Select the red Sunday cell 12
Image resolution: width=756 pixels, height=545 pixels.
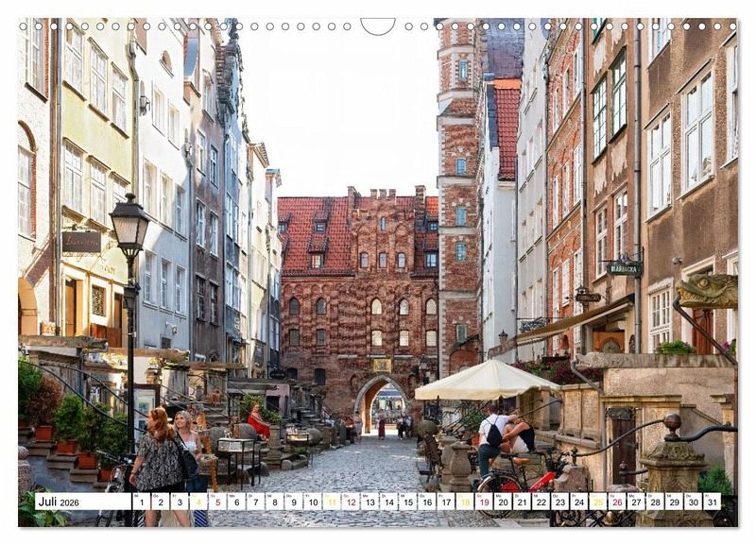click(x=351, y=502)
